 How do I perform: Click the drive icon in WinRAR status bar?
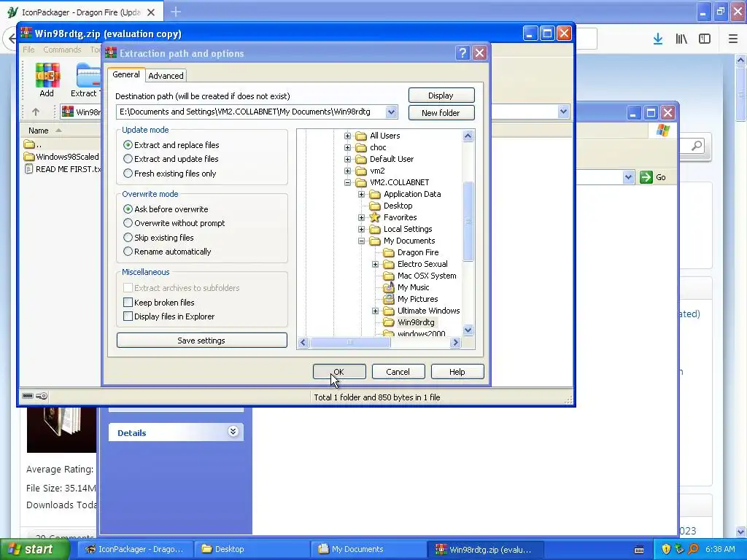(x=28, y=396)
